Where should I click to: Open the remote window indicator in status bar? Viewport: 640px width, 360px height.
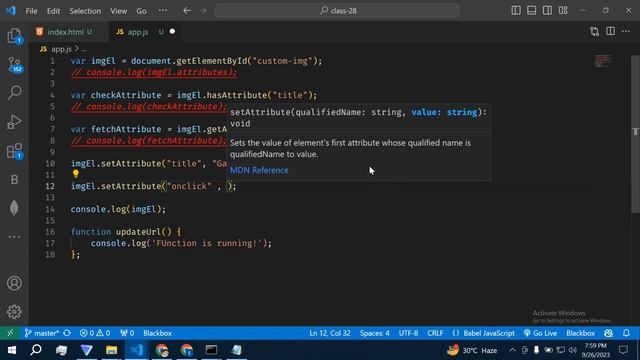tap(10, 333)
